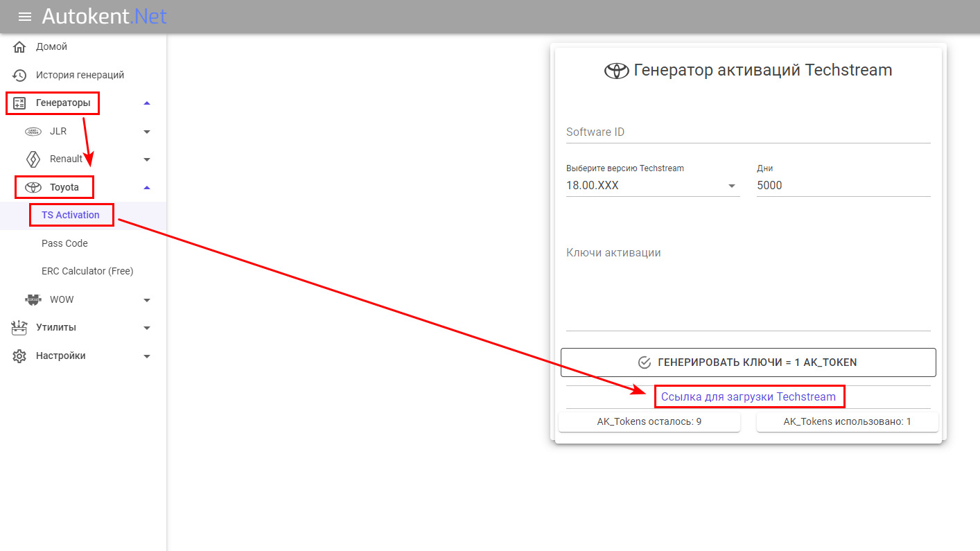Click the utilities toolbox icon
980x551 pixels.
coord(19,327)
